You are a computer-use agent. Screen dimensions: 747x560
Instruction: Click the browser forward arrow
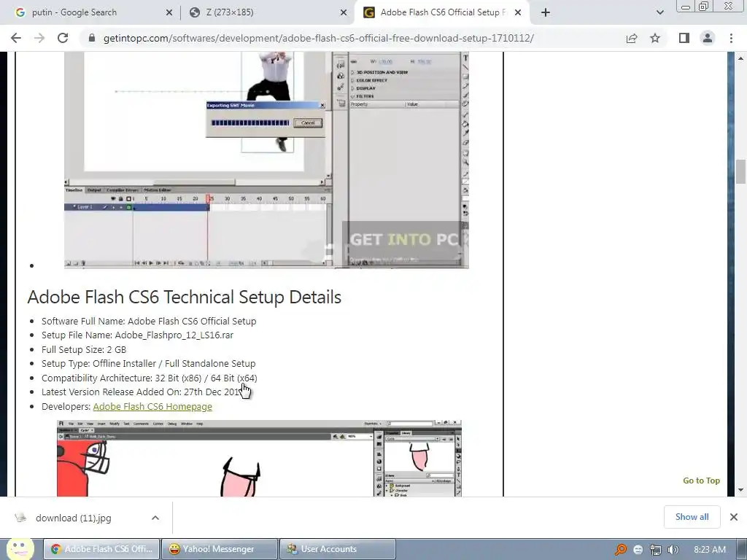(39, 38)
